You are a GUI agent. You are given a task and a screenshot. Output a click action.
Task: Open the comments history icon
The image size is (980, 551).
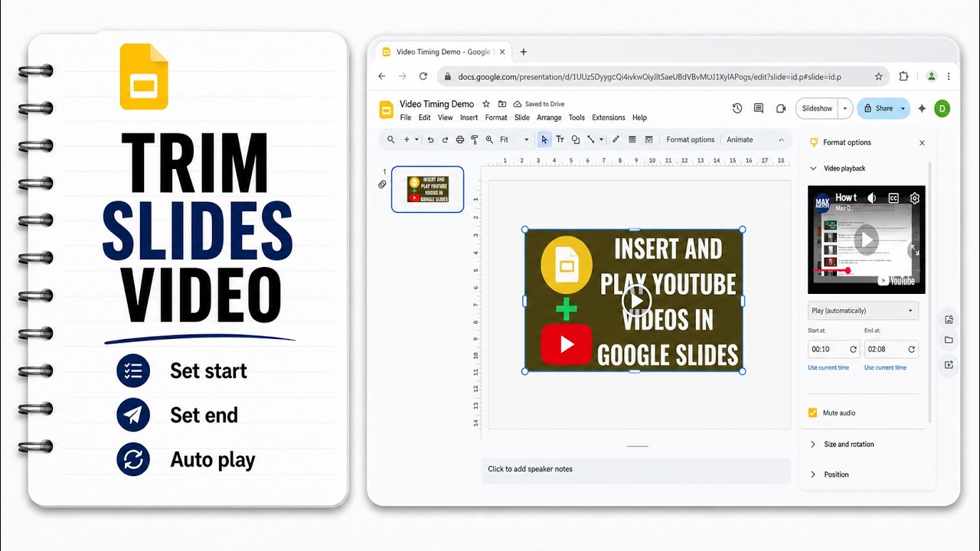click(x=759, y=109)
